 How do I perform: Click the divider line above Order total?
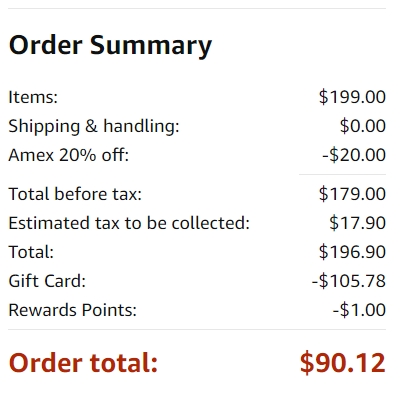click(197, 330)
